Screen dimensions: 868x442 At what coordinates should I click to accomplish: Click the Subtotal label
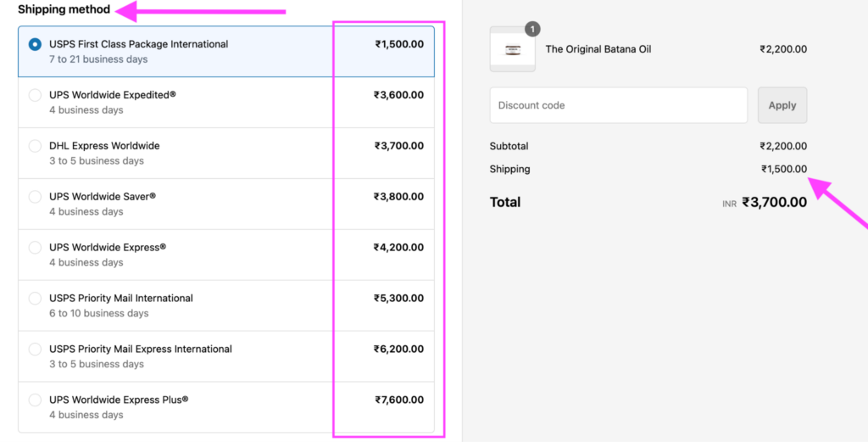(509, 146)
